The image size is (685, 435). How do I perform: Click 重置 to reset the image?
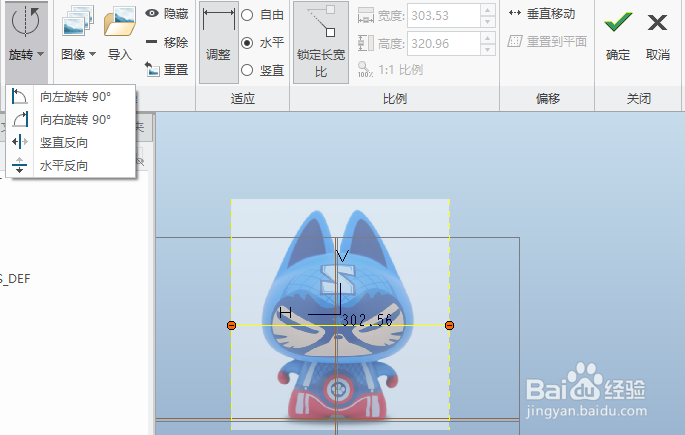166,69
